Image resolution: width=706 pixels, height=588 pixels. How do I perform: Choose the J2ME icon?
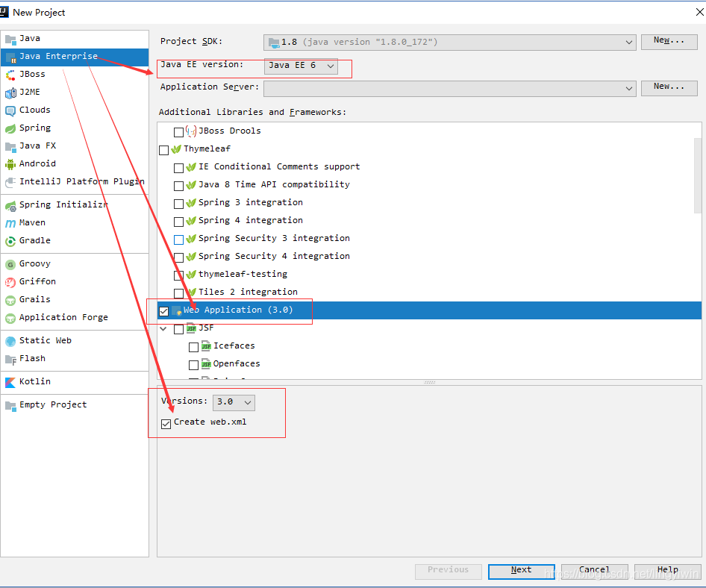click(x=10, y=93)
